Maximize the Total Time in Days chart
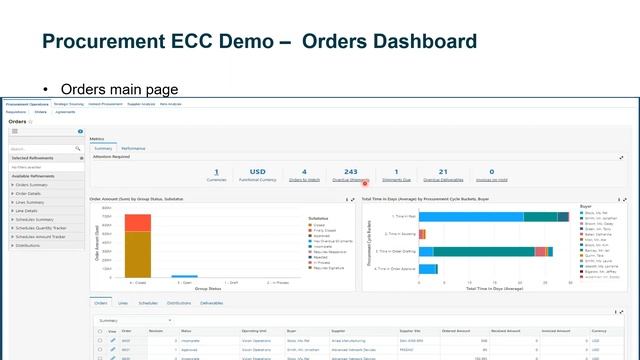Viewport: 640px width, 360px height. click(624, 200)
